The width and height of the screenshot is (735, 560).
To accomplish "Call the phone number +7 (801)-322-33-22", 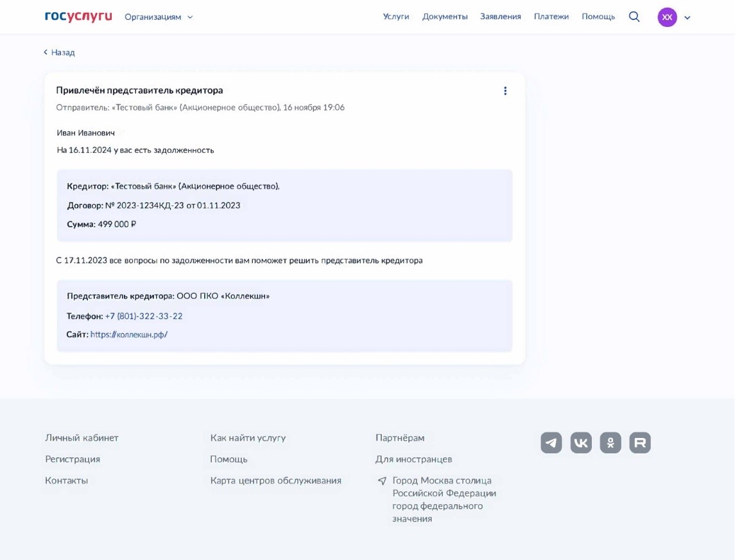I will click(x=144, y=317).
